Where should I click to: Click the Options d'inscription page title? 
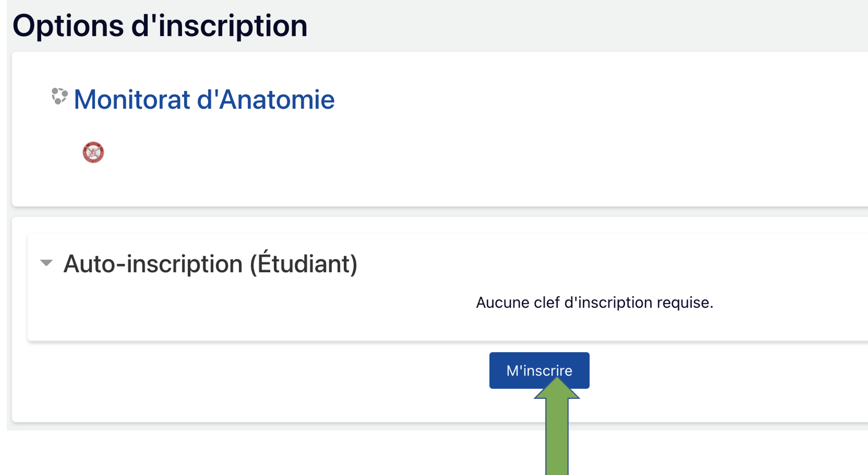(160, 26)
